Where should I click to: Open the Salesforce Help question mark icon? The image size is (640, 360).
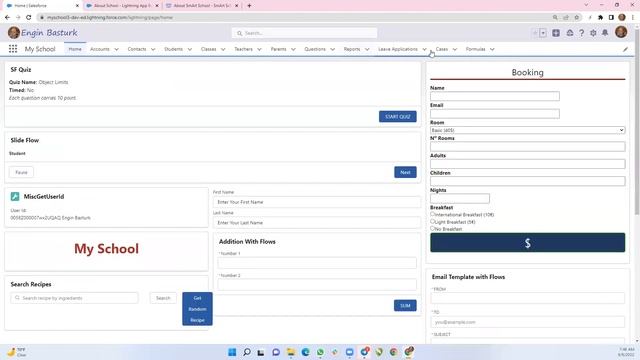pyautogui.click(x=581, y=33)
